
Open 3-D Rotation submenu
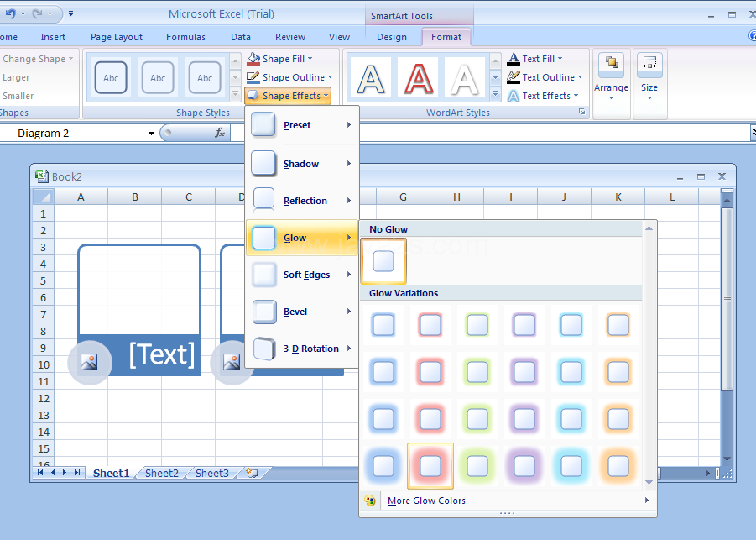tap(302, 349)
